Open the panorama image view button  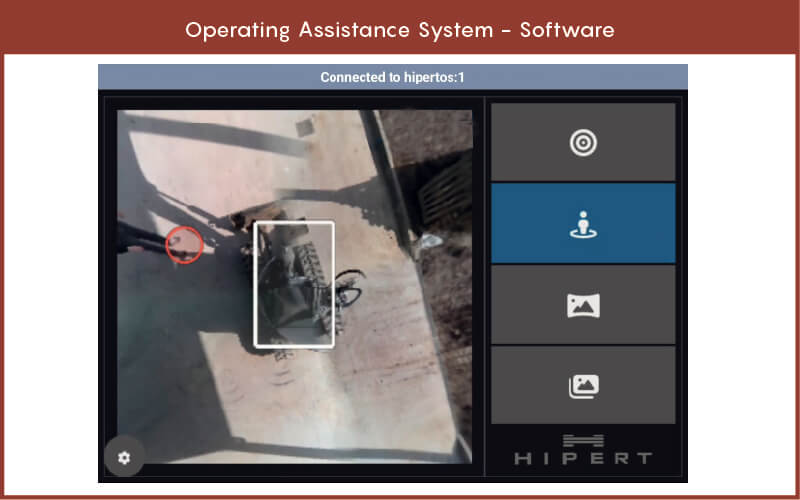click(583, 305)
